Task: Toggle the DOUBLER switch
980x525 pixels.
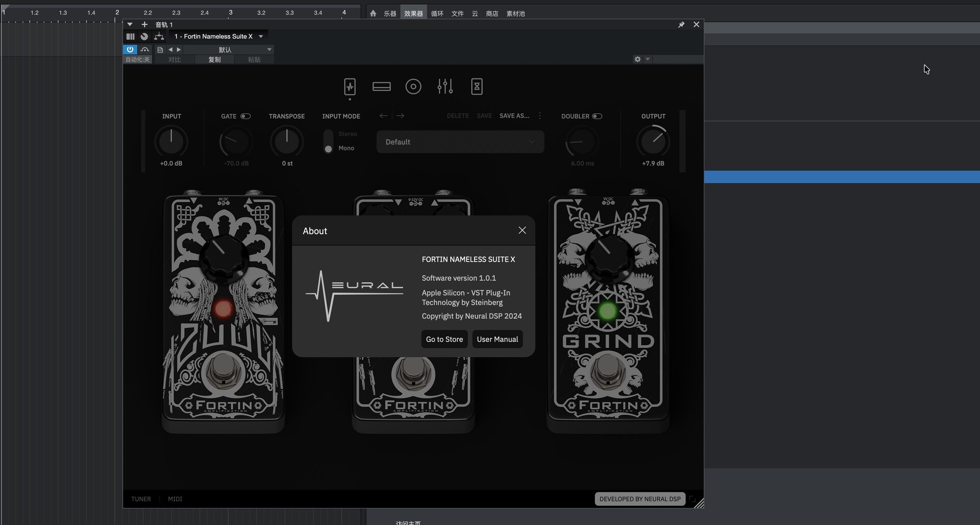Action: pos(597,116)
